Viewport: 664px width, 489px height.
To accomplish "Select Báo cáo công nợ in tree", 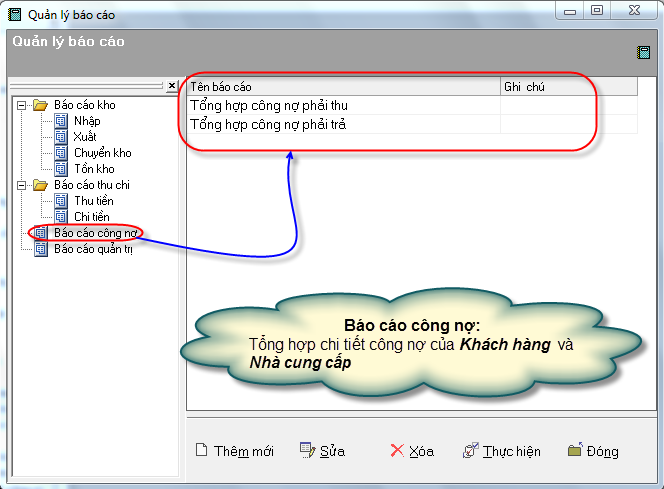I will [95, 233].
